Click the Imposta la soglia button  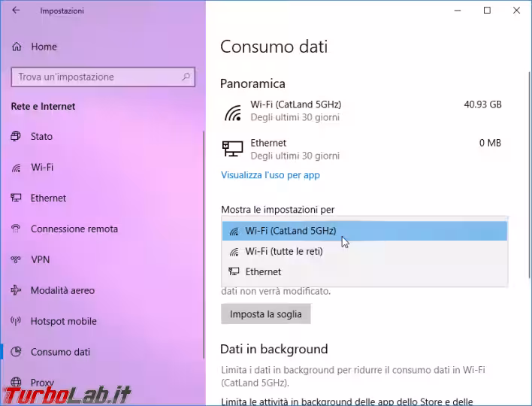pyautogui.click(x=266, y=314)
